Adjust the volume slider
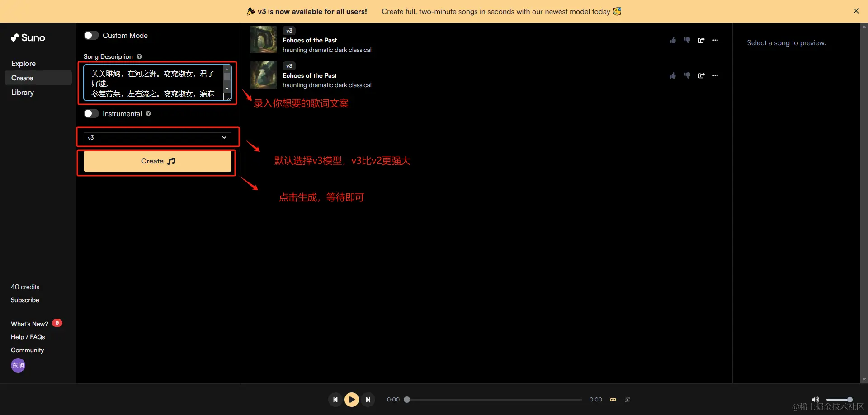This screenshot has width=868, height=415. [840, 400]
